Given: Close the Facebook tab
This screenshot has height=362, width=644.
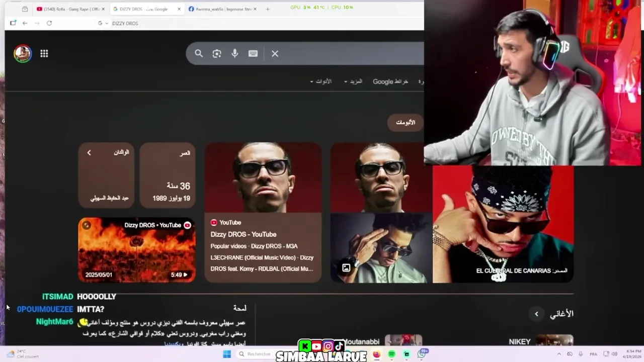Looking at the screenshot, I should point(255,9).
